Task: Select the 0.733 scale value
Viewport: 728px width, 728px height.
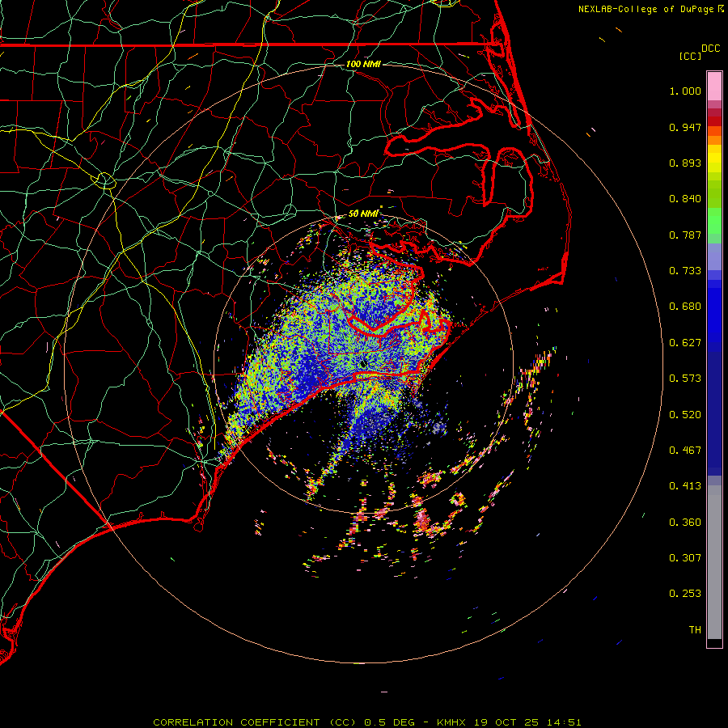Action: (685, 271)
